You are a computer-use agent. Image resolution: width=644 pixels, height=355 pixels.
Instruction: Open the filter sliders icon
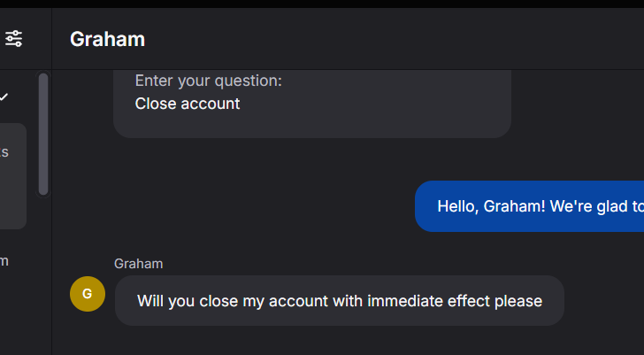[x=13, y=39]
